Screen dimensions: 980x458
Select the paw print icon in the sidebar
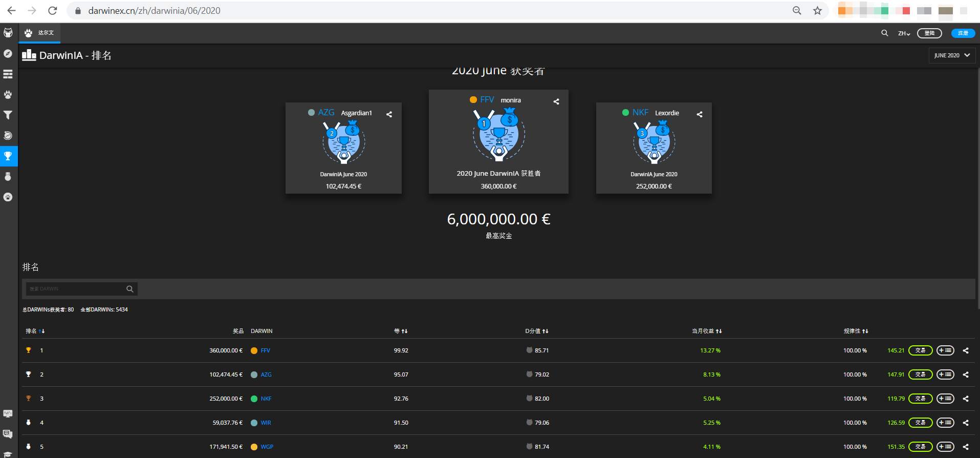[x=8, y=95]
